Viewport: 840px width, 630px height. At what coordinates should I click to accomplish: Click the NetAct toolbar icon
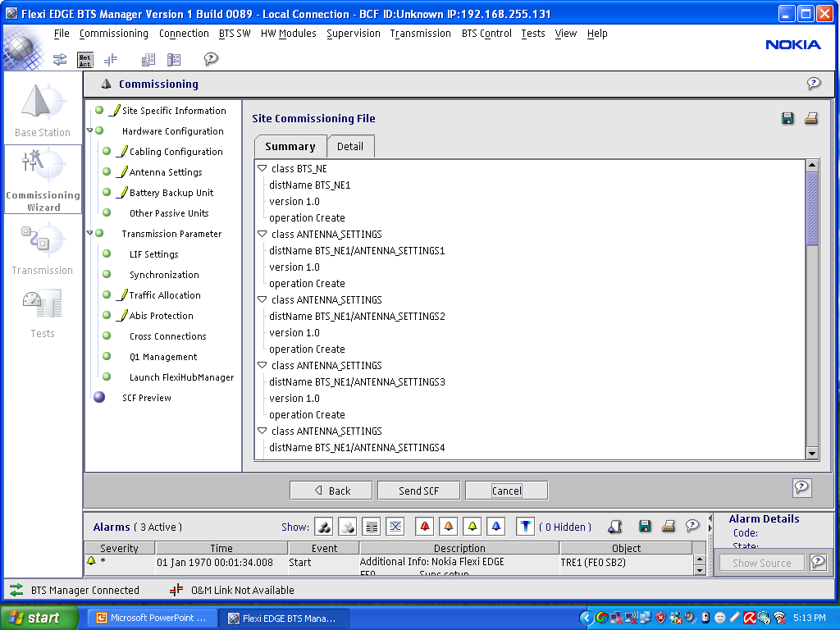point(85,59)
